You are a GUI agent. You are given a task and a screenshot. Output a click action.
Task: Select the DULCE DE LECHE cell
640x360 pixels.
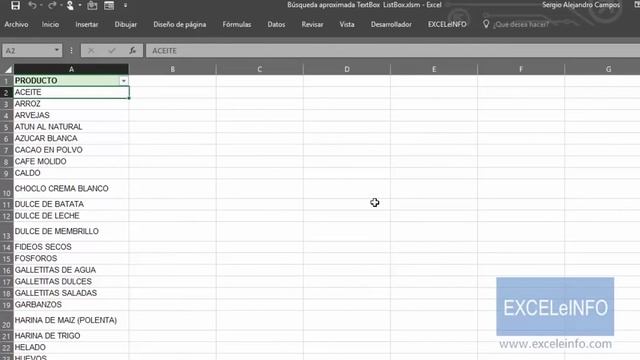click(x=71, y=216)
